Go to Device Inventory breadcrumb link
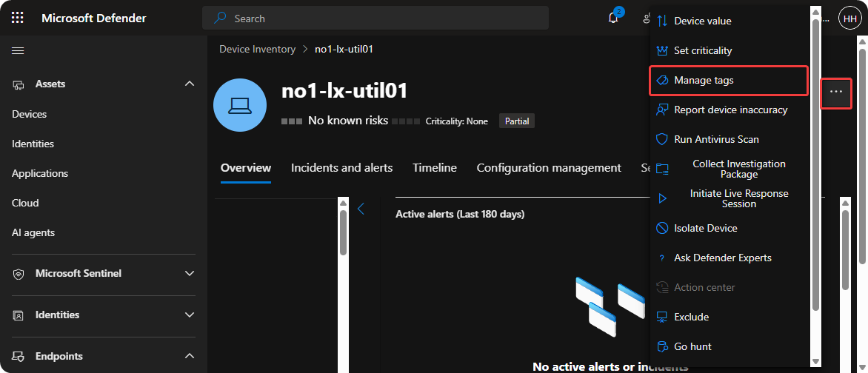Viewport: 868px width, 373px height. [x=257, y=49]
